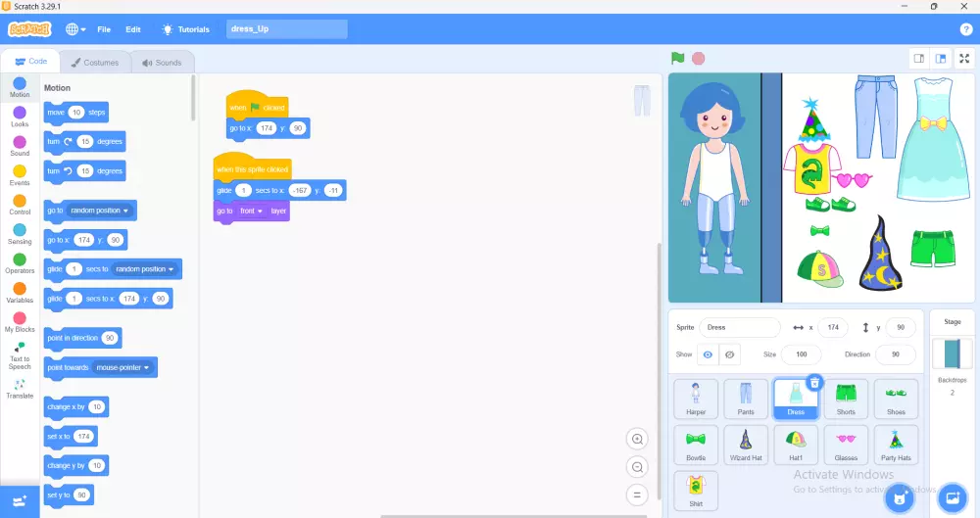The image size is (980, 518).
Task: Open the random position dropdown in go to block
Action: pos(99,211)
